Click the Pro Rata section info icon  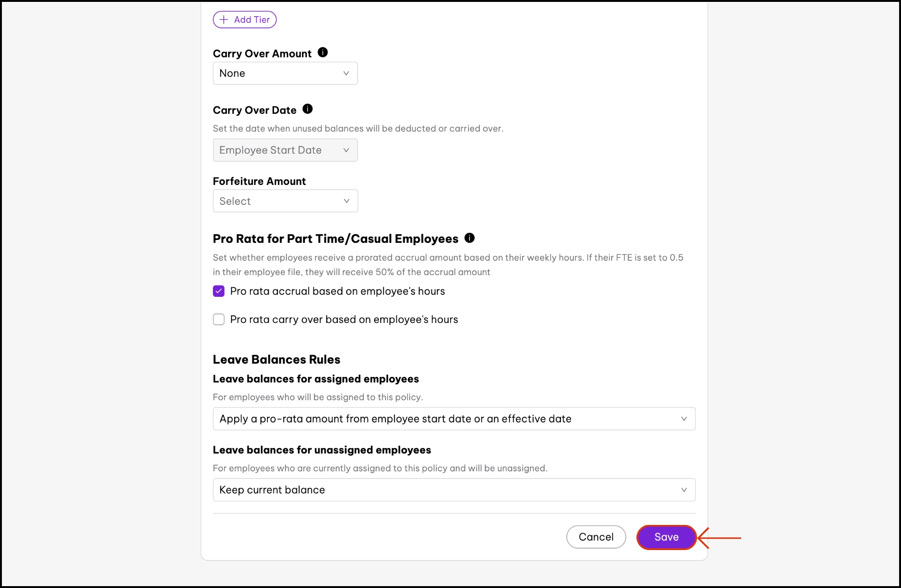coord(469,238)
